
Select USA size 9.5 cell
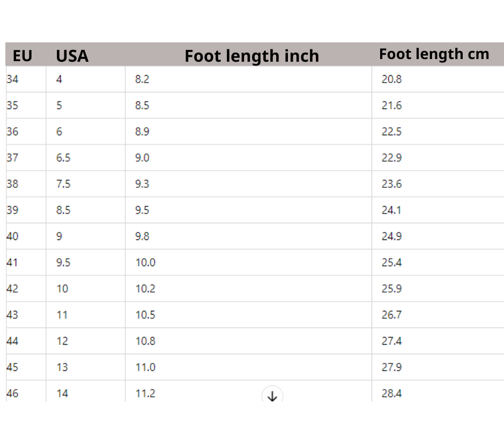tap(86, 262)
